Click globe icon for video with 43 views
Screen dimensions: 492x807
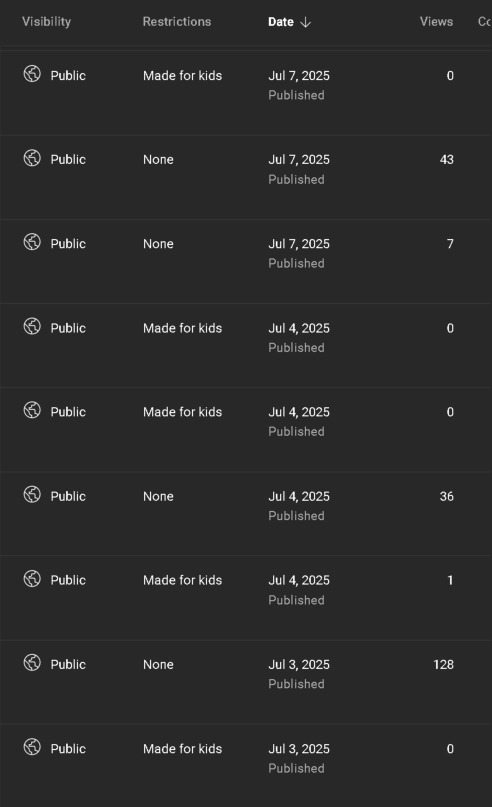32,157
